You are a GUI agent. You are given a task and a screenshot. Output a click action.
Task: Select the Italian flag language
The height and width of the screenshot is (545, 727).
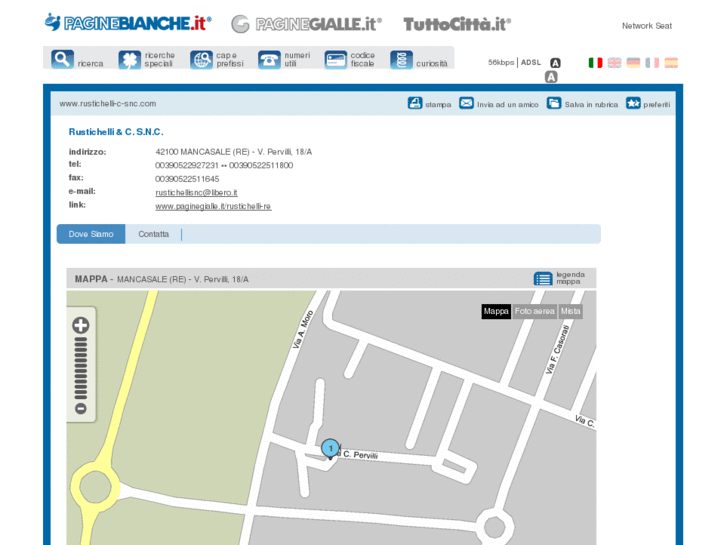(595, 63)
